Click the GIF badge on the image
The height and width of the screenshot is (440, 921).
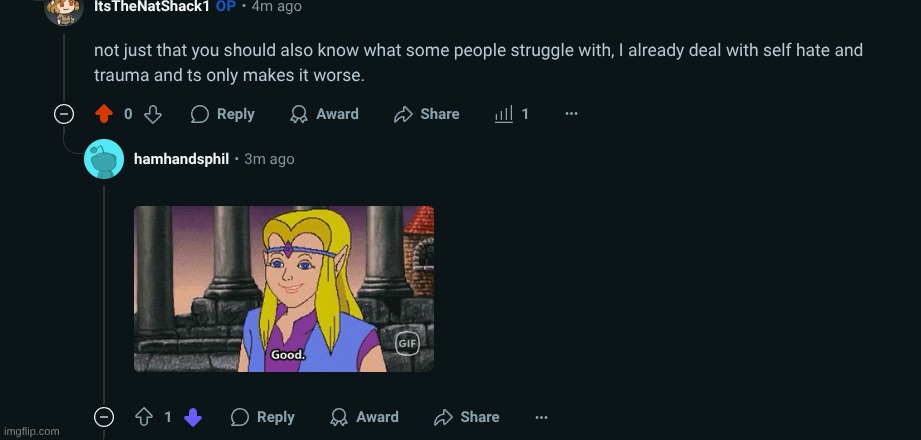[406, 343]
